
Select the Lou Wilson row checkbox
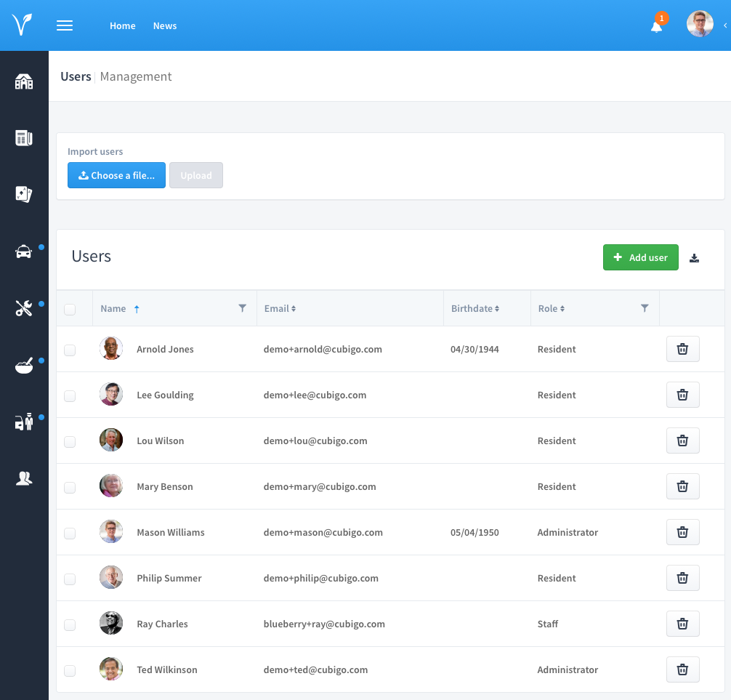click(x=70, y=442)
